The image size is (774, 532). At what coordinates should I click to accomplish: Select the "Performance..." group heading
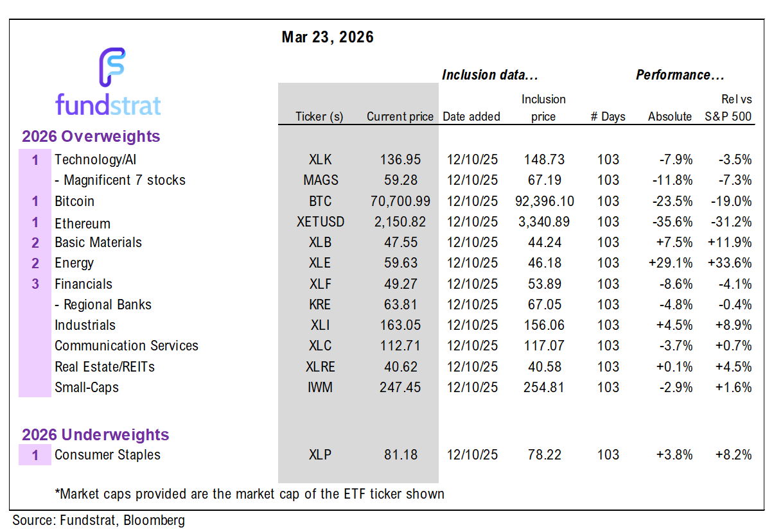coord(680,75)
